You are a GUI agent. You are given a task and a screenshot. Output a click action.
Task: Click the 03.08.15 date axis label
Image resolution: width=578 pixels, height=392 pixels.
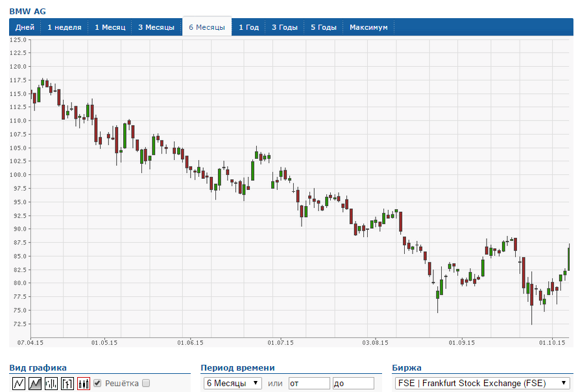tap(375, 343)
